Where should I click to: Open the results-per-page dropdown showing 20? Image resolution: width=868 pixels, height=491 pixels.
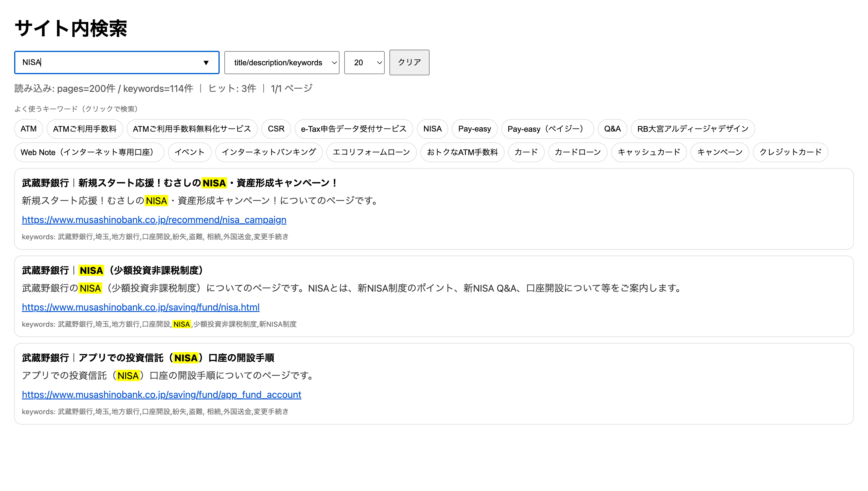point(364,62)
